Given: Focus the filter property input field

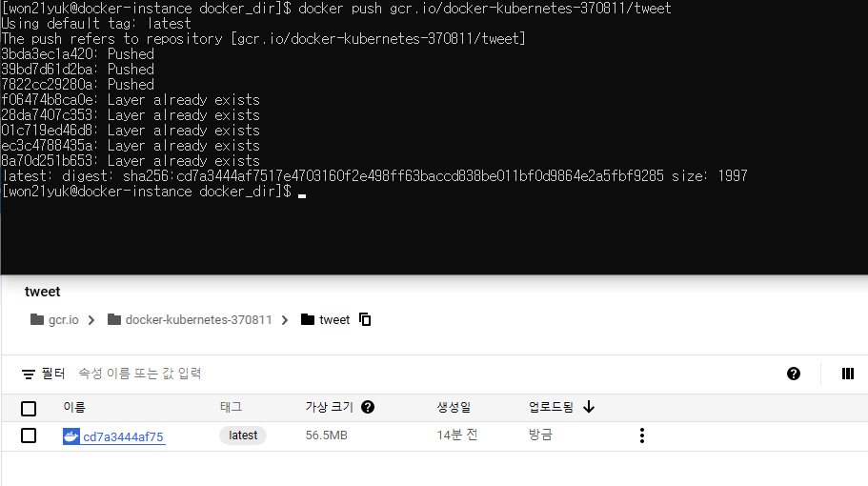Looking at the screenshot, I should coord(139,374).
